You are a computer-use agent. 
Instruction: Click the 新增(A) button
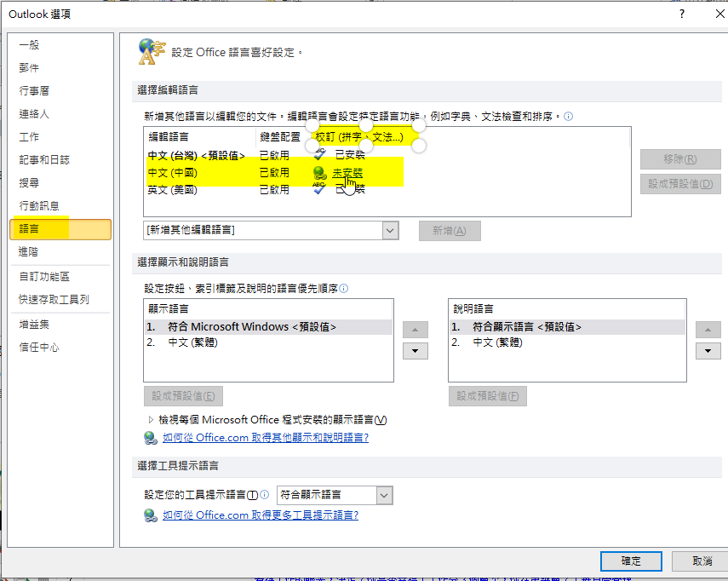pos(450,231)
